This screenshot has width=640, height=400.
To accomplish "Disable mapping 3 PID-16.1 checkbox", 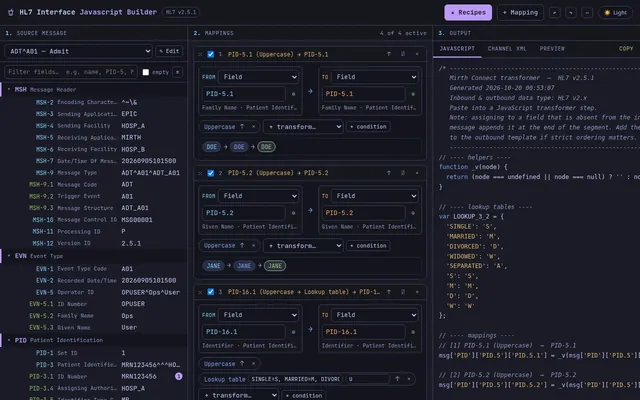I will [x=211, y=292].
